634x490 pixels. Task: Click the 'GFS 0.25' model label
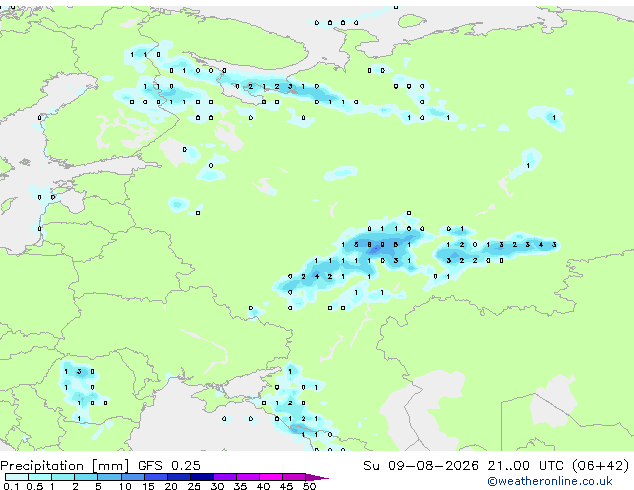[169, 466]
